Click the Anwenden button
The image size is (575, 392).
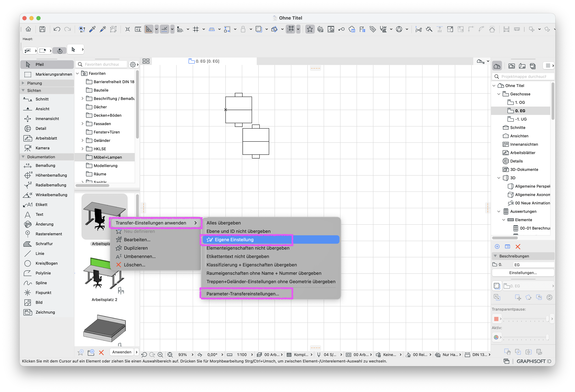[122, 352]
